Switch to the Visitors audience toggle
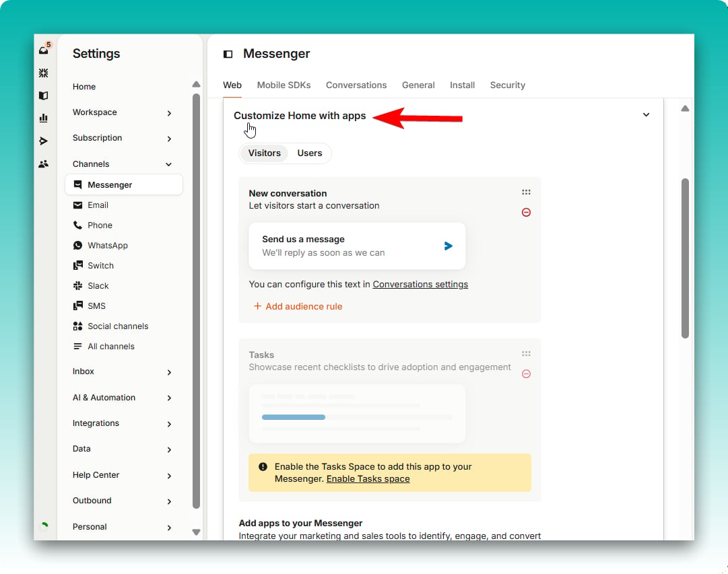Image resolution: width=728 pixels, height=574 pixels. click(264, 153)
